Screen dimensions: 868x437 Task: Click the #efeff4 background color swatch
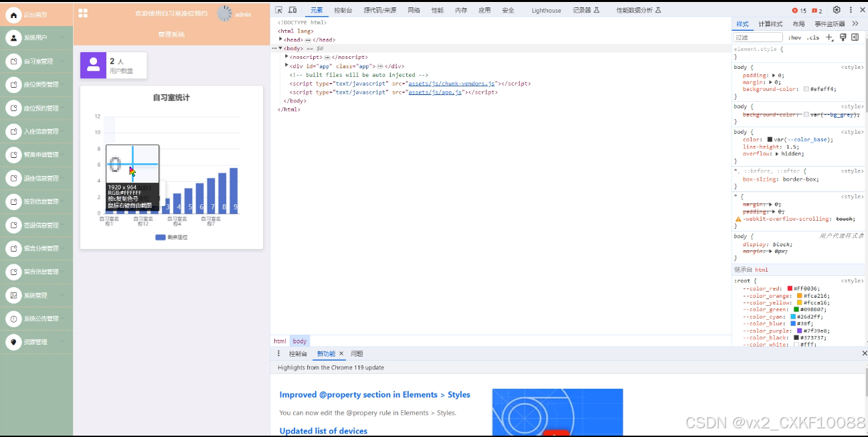807,89
